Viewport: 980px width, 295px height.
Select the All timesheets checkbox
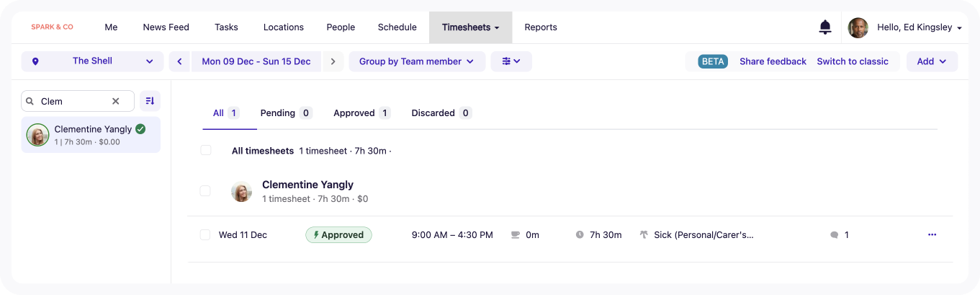tap(206, 150)
